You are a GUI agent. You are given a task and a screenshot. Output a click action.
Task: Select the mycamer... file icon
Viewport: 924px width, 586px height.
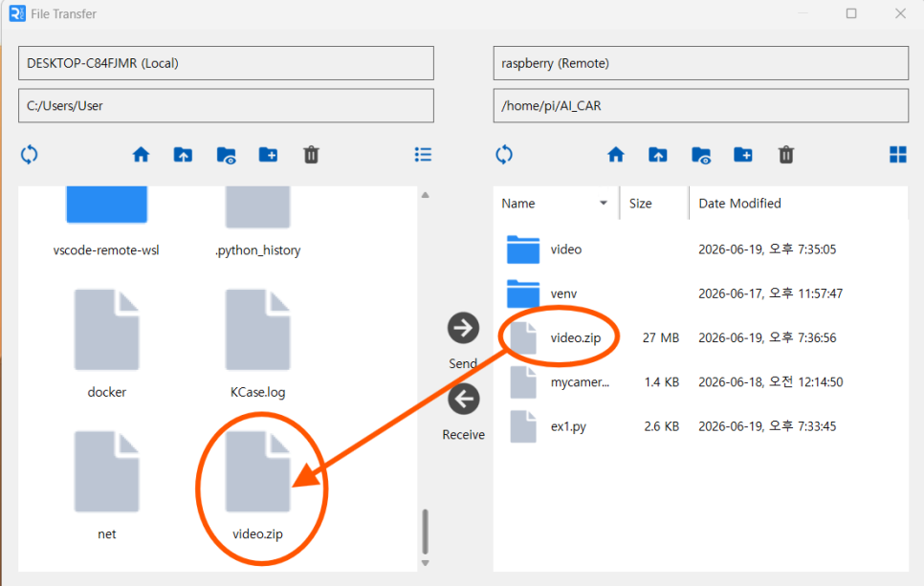[x=523, y=382]
